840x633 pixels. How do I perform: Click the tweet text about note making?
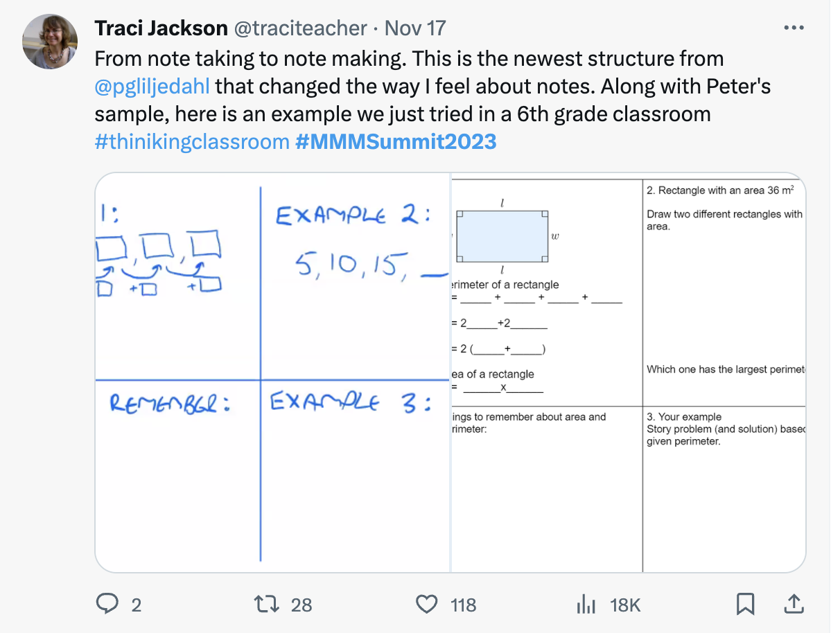(409, 59)
